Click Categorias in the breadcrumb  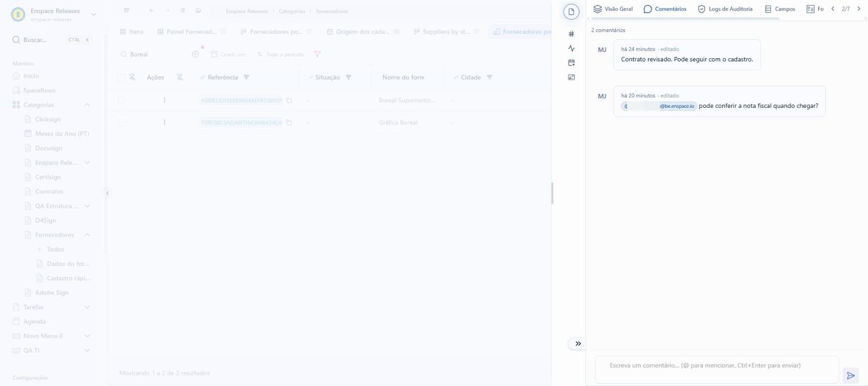[x=292, y=11]
